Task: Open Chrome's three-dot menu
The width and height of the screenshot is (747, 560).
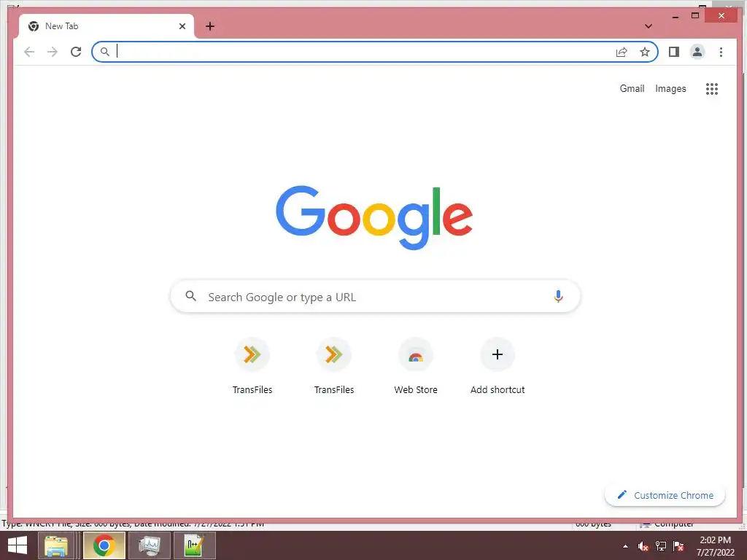Action: pyautogui.click(x=721, y=52)
